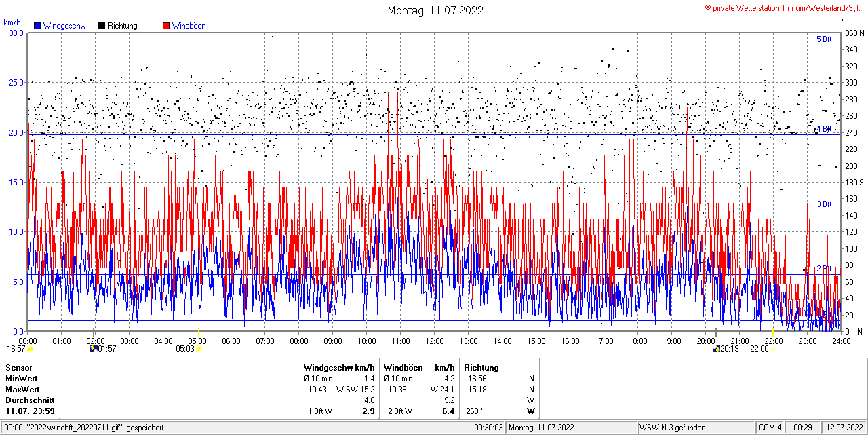
Task: Click the 5 Bft threshold label
Action: click(823, 39)
